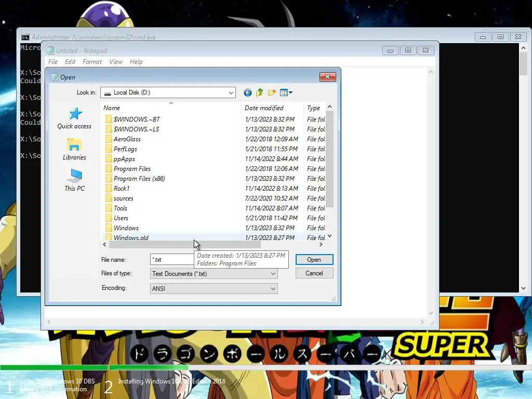Select the sources folder icon
532x399 pixels.
tap(109, 198)
